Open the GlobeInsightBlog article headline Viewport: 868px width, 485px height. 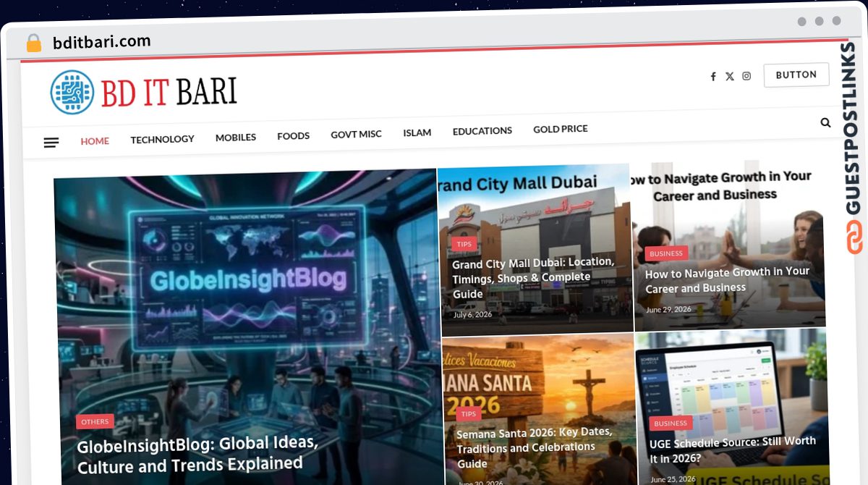click(197, 454)
